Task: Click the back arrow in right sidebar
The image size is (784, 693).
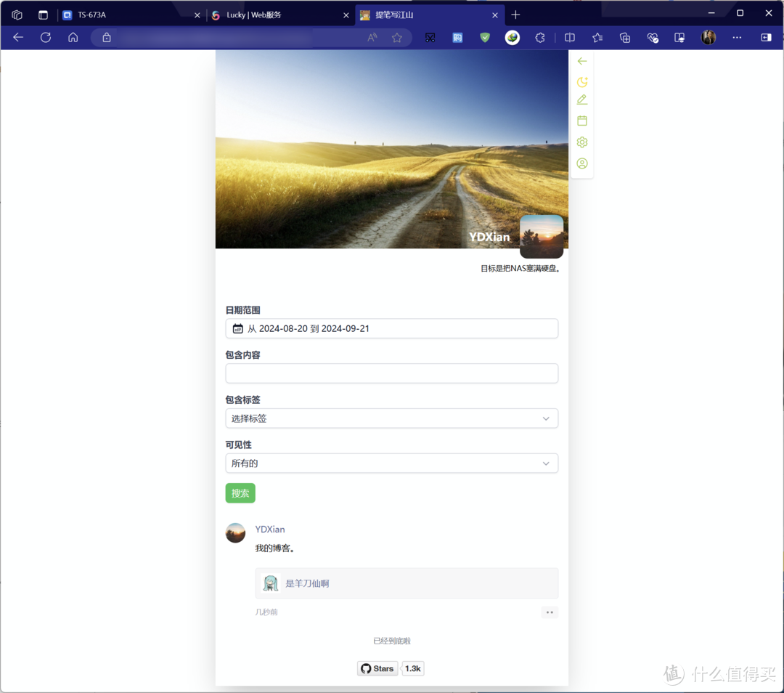Action: 582,61
